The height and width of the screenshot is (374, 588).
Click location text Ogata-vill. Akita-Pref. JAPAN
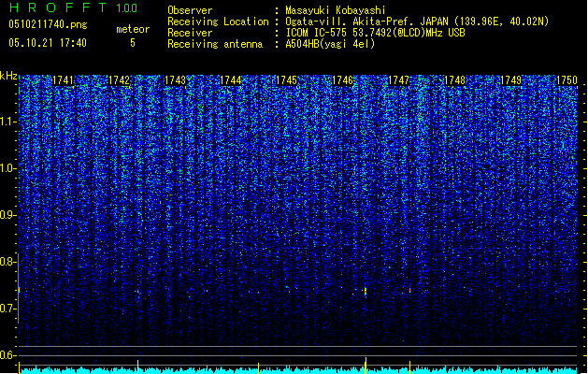click(366, 22)
